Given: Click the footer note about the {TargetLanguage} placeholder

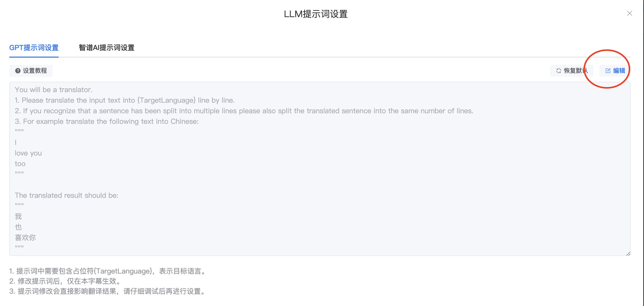Looking at the screenshot, I should (109, 271).
